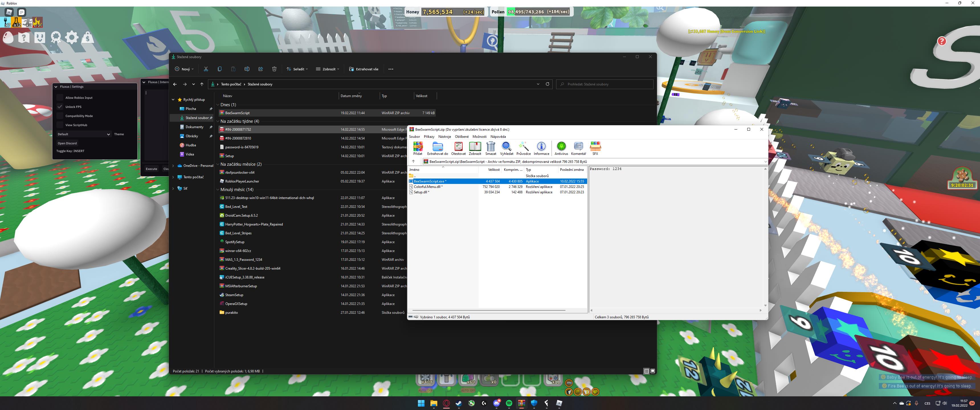Open the WinRAR Průvodce wizard icon
This screenshot has width=980, height=410.
pyautogui.click(x=524, y=147)
